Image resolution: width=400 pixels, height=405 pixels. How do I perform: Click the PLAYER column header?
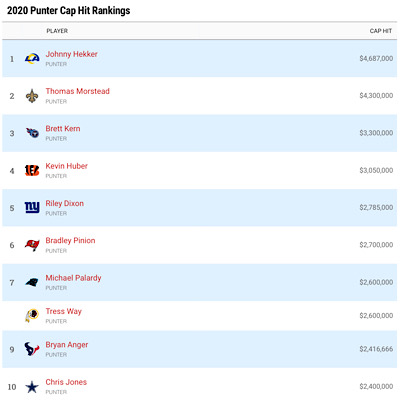[57, 31]
